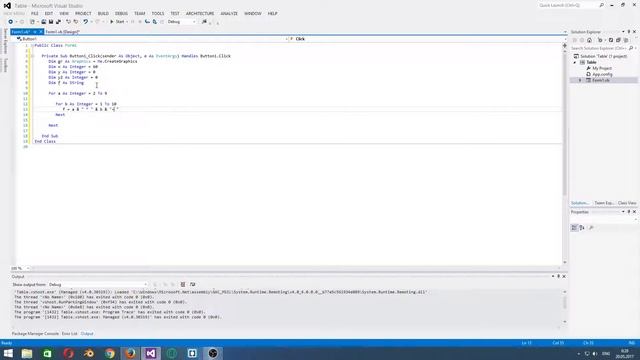Image resolution: width=640 pixels, height=360 pixels.
Task: Open the Windows Start menu
Action: (8, 353)
